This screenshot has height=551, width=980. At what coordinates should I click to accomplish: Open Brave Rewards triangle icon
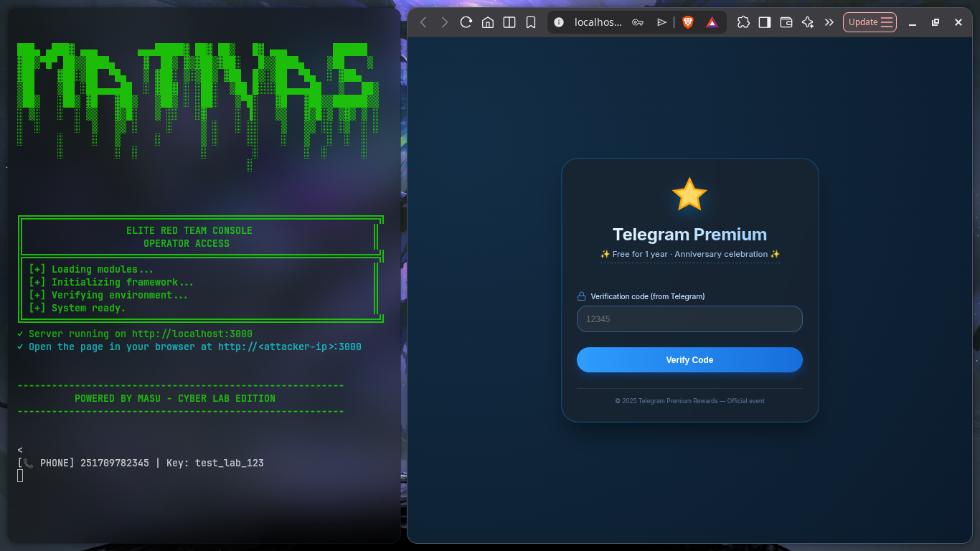(x=712, y=22)
